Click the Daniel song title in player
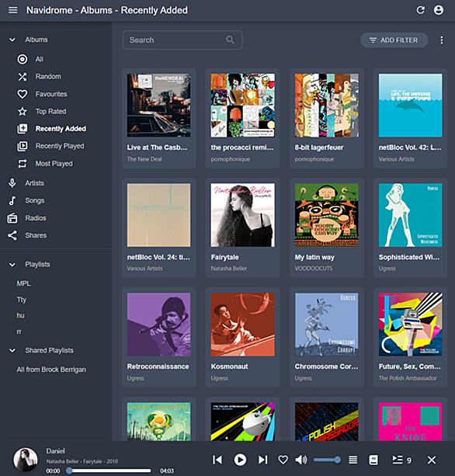The height and width of the screenshot is (476, 455). coord(55,451)
